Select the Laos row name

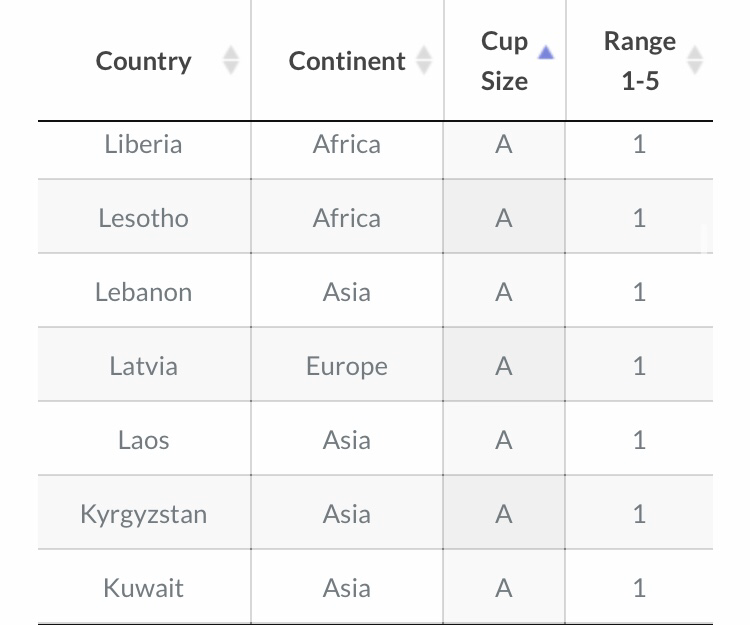point(143,440)
